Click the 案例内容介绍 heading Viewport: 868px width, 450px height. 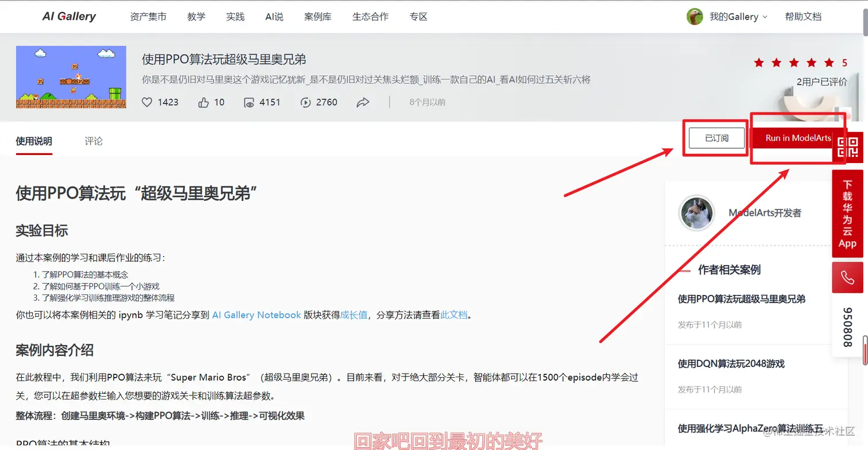pos(55,351)
